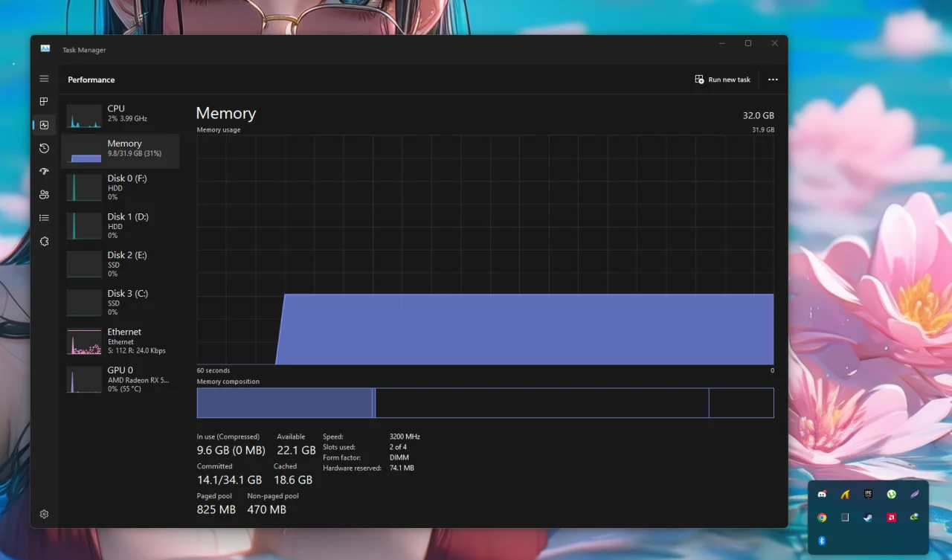Click the Speed value 3200 MHz
952x560 pixels.
click(x=405, y=437)
